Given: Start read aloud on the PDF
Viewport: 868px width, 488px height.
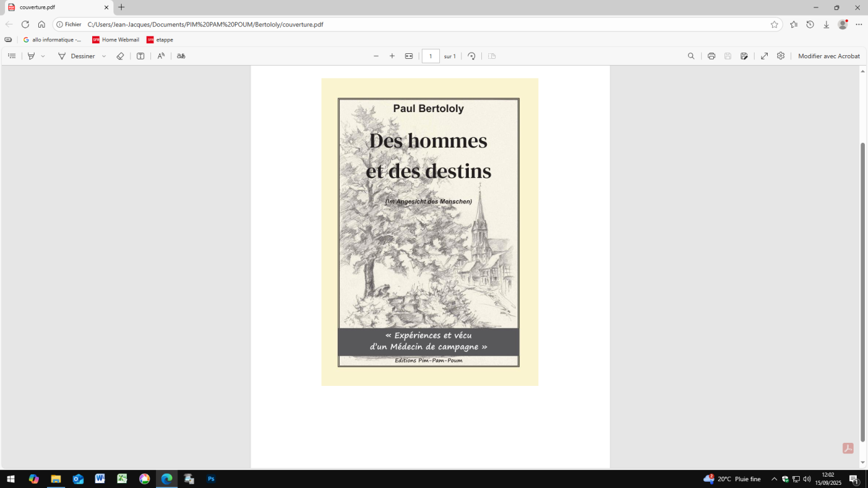Looking at the screenshot, I should click(161, 56).
